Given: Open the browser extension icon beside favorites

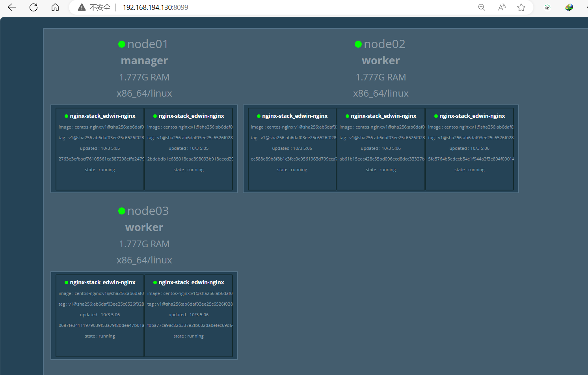Looking at the screenshot, I should point(547,7).
